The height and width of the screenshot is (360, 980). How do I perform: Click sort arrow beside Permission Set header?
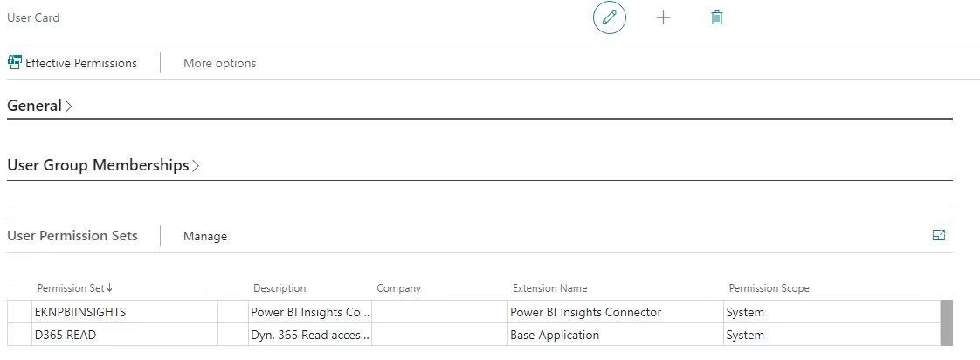pyautogui.click(x=110, y=288)
